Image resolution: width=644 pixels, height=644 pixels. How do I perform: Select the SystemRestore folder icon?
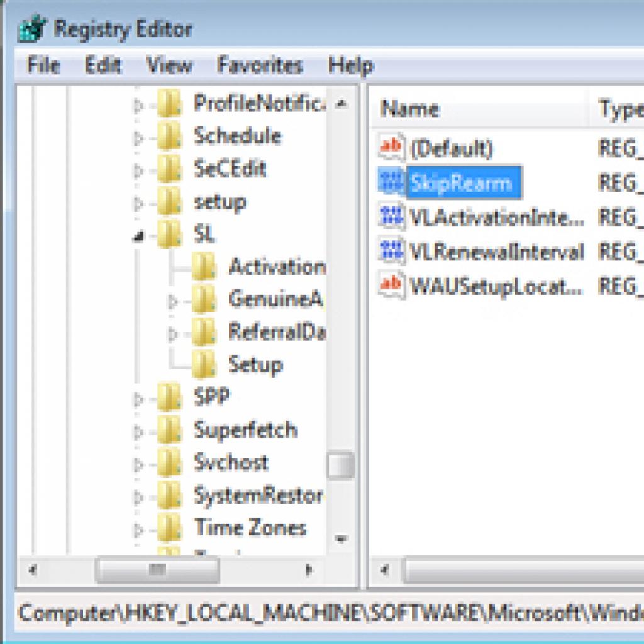point(169,496)
